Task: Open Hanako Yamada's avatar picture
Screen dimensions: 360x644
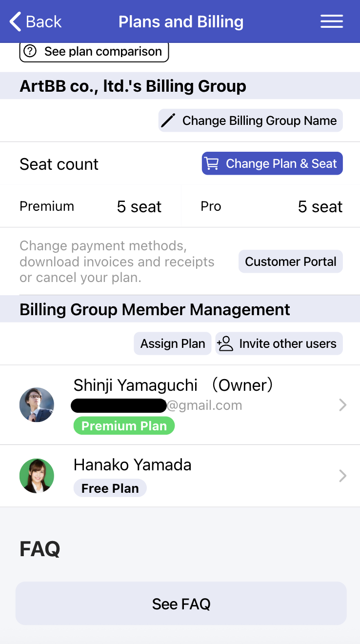Action: tap(37, 476)
